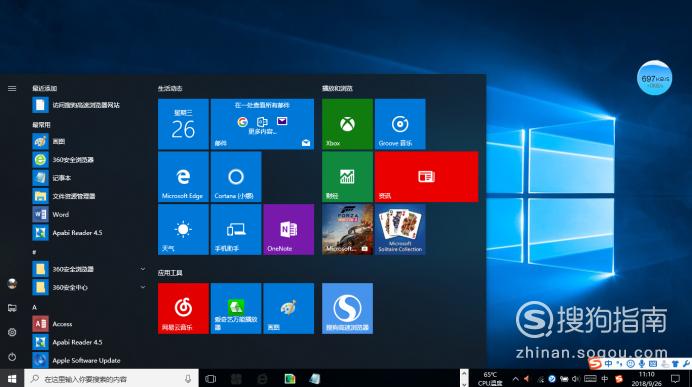Expand the second 360 folder chevron

143,287
